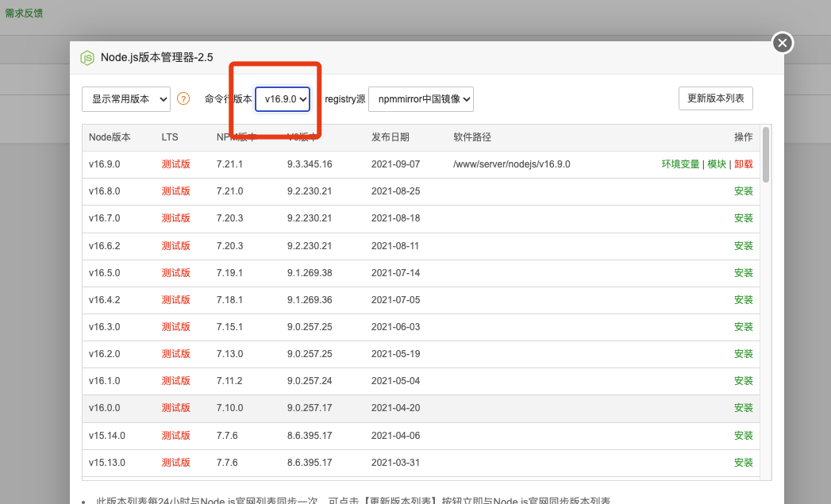Install Node v16.3.0
Screen dimensions: 831x504
(744, 327)
